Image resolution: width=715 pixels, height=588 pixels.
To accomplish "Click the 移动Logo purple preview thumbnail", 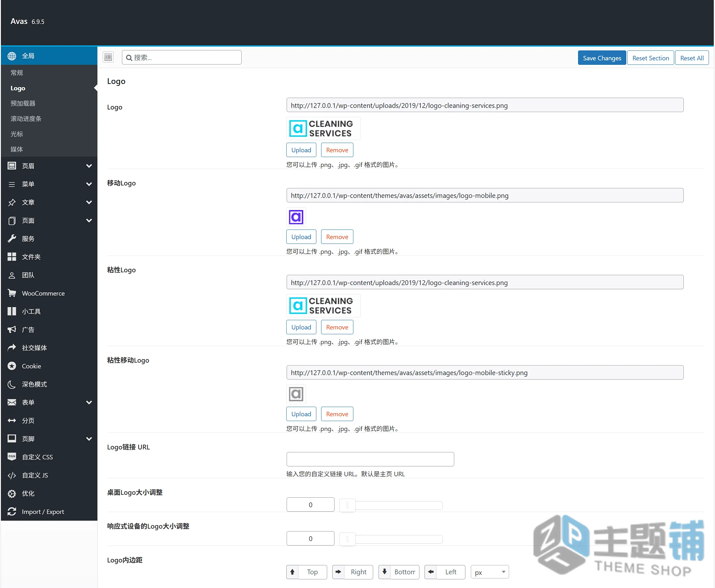I will point(296,217).
